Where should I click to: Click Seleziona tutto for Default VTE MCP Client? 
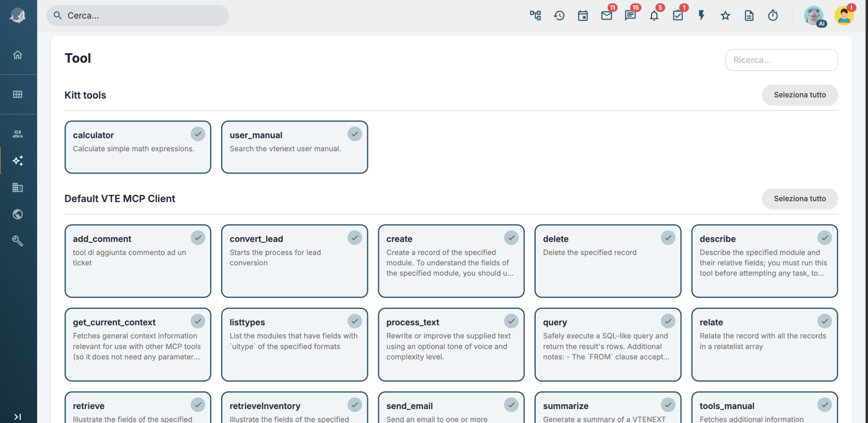point(800,199)
